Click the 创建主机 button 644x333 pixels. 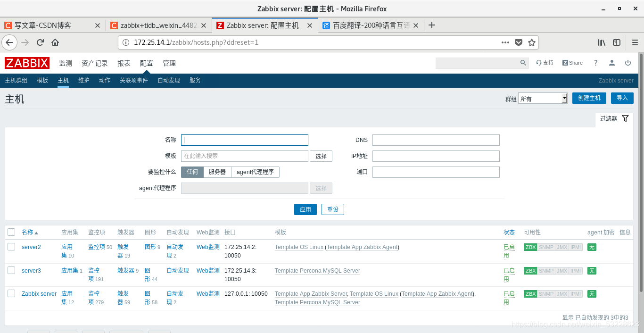[x=589, y=98]
